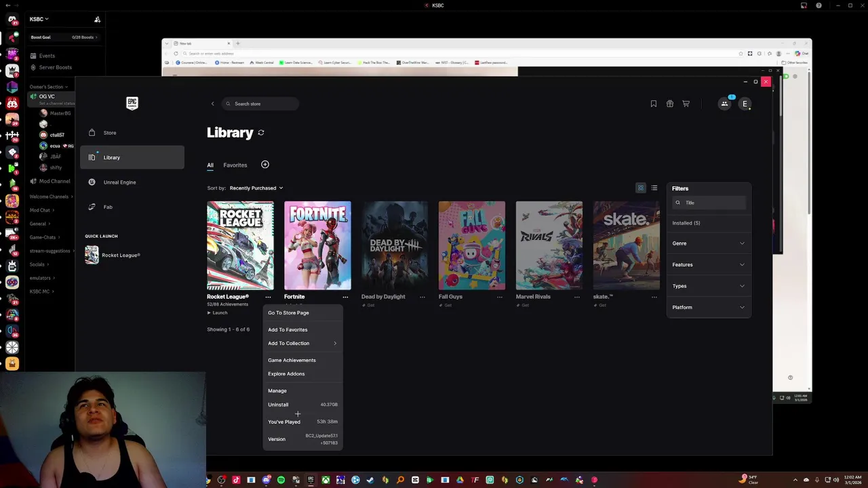Open Discord direct messages home icon

(12, 20)
